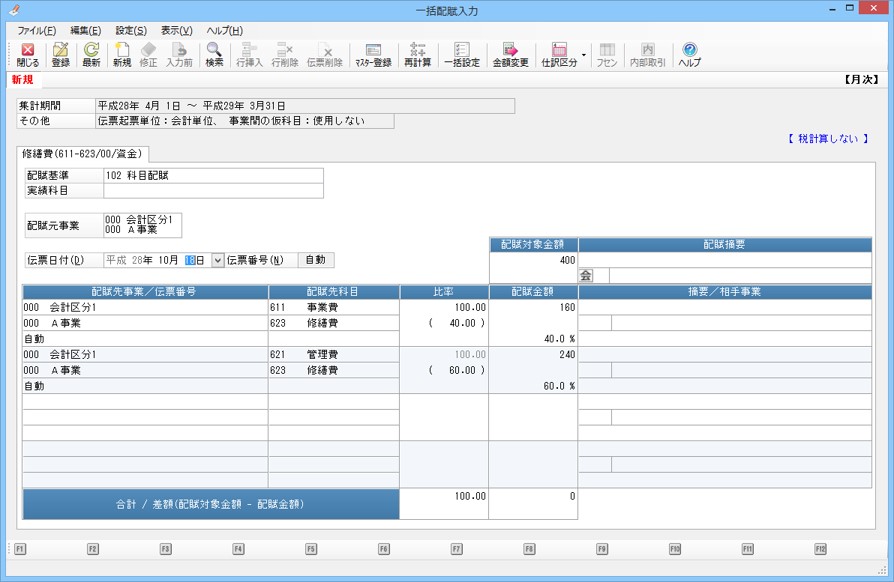
Task: Open the 表示(V) menu
Action: pos(177,31)
